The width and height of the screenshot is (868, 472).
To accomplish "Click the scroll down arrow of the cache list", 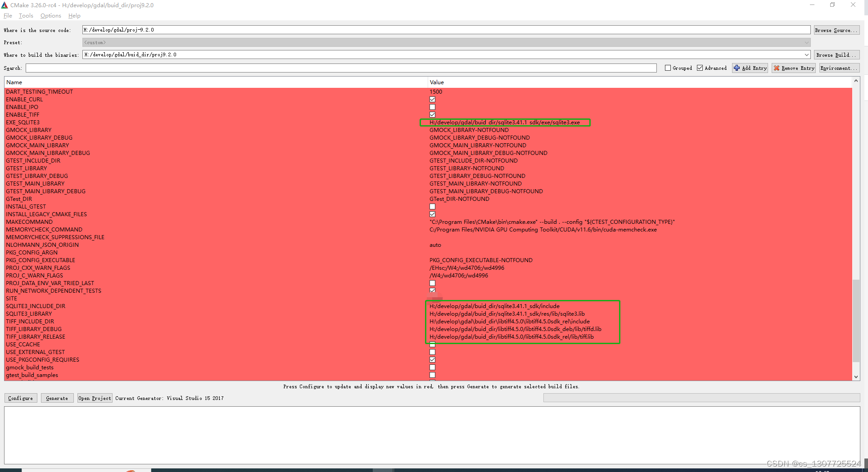I will coord(856,377).
